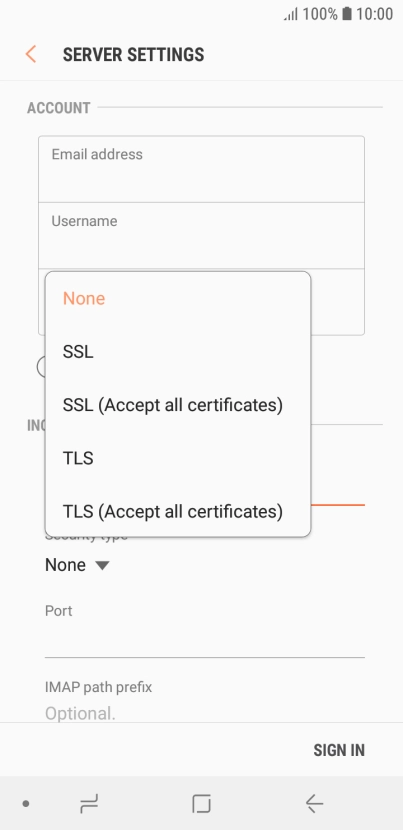403x830 pixels.
Task: Open the Security type None dropdown arrow
Action: pyautogui.click(x=102, y=565)
